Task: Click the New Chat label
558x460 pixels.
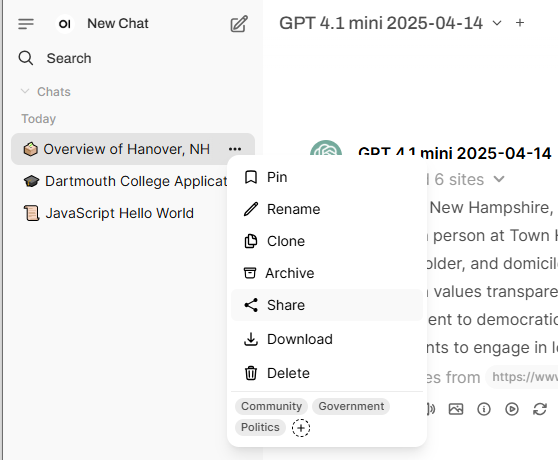Action: point(118,23)
